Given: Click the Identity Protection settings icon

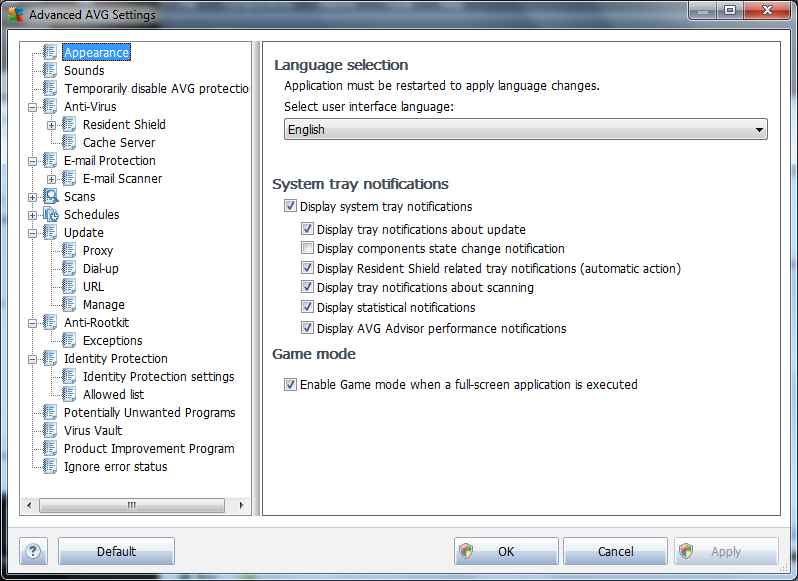Looking at the screenshot, I should (69, 376).
